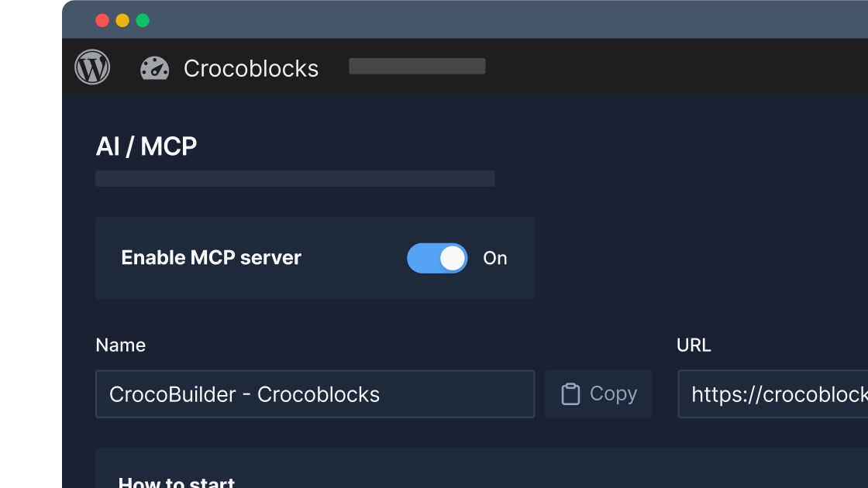Copy the server name
Screen dimensions: 868x488
point(598,394)
